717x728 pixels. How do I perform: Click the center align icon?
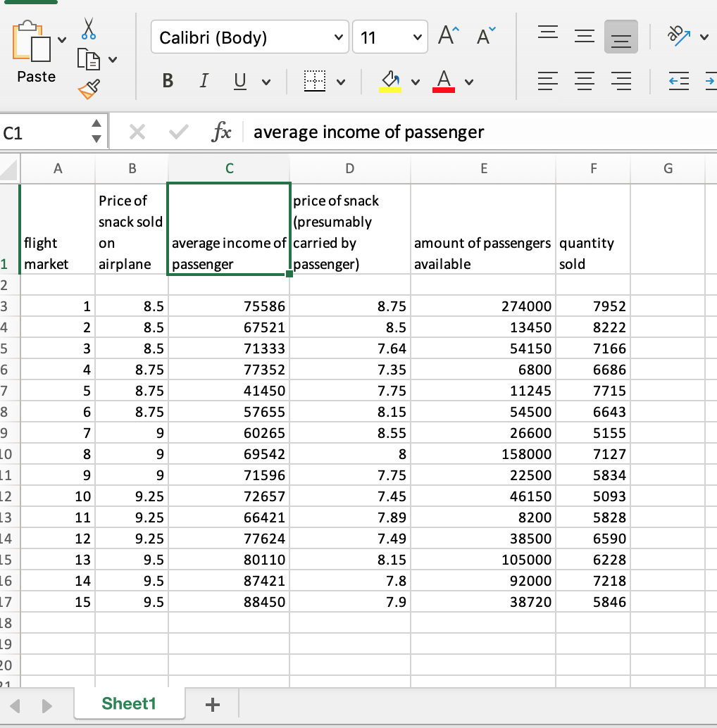coord(585,81)
